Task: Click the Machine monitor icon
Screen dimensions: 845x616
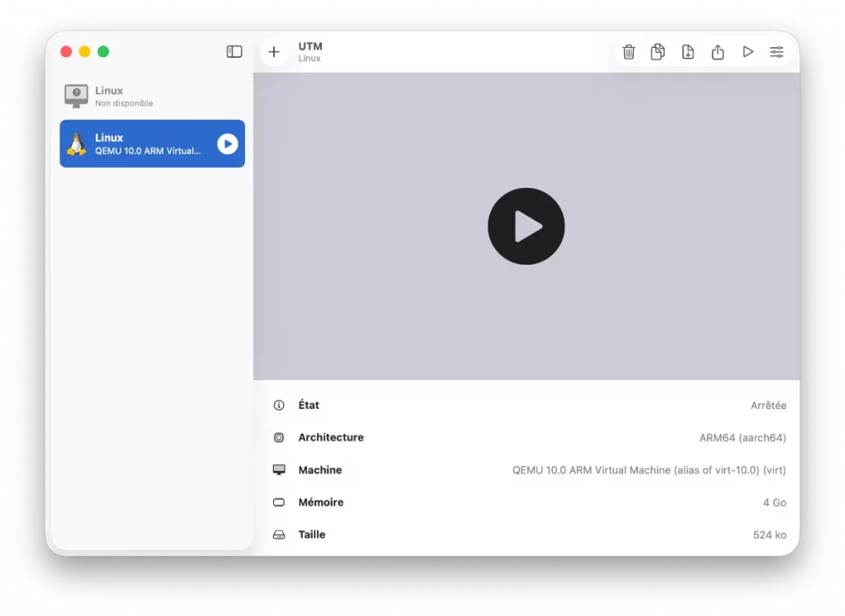Action: pyautogui.click(x=279, y=470)
